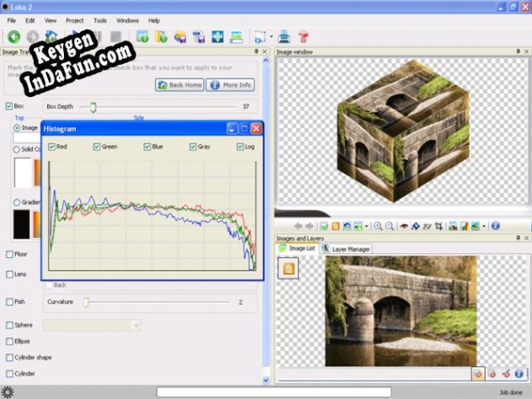Open dropdown arrow next to green image icon
532x399 pixels.
coord(367,226)
